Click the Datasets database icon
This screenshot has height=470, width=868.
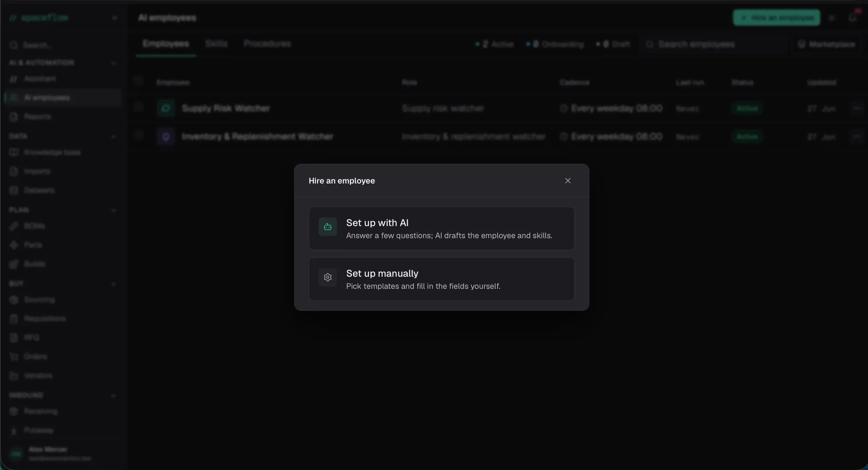point(14,190)
